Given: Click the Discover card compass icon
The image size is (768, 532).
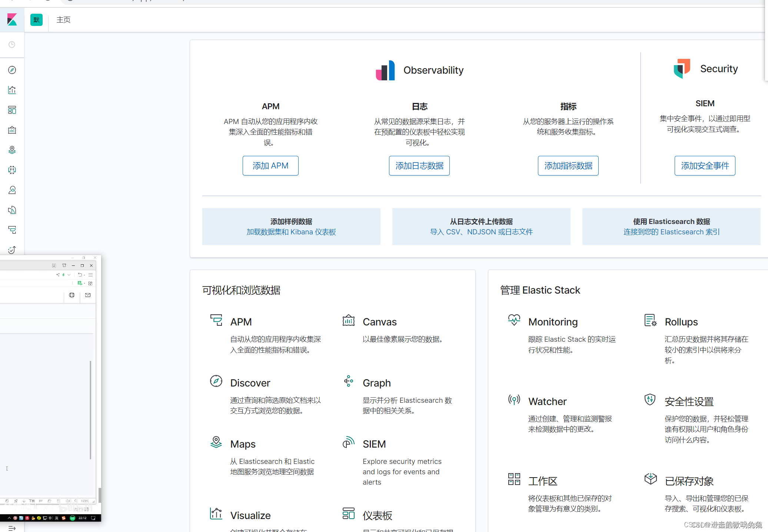Looking at the screenshot, I should [x=216, y=381].
